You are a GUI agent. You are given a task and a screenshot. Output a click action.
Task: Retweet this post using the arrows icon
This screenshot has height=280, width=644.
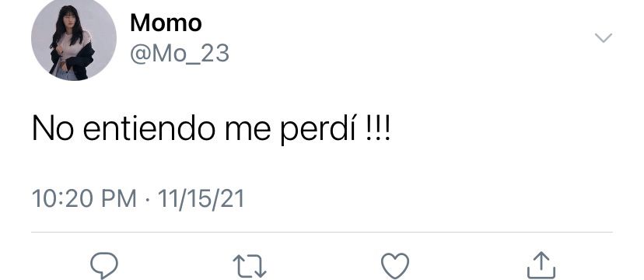click(x=250, y=266)
